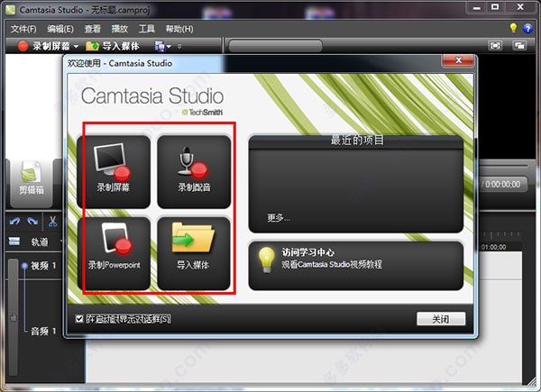The image size is (541, 392).
Task: Click the 导入媒体 folder tile in dialog
Action: coord(194,253)
